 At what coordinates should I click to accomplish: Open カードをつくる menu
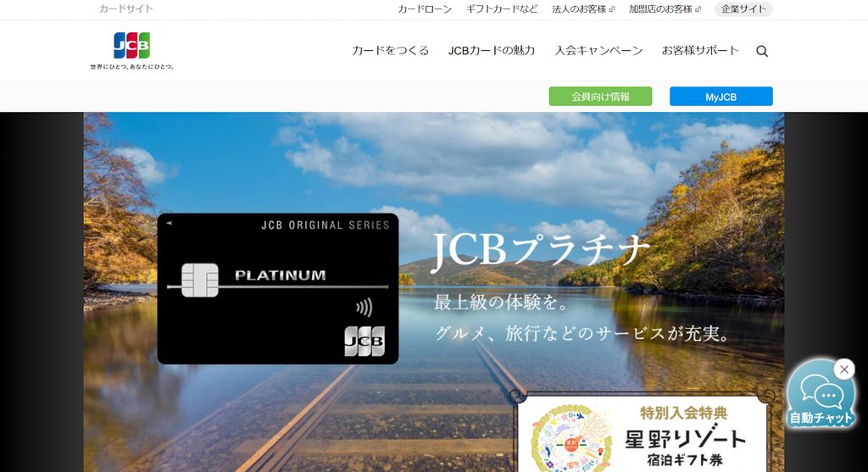[x=390, y=51]
